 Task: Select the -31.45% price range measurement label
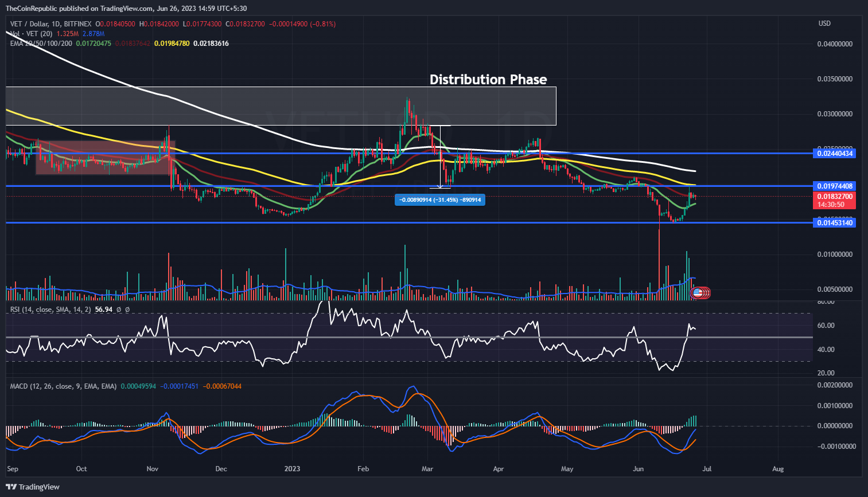[440, 199]
